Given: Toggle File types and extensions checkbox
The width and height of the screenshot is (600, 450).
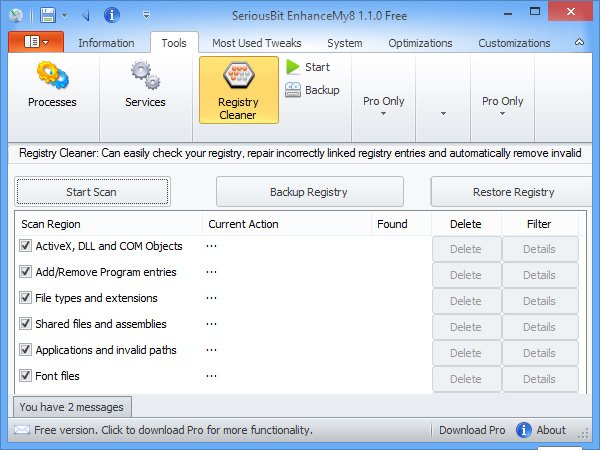Looking at the screenshot, I should (26, 298).
